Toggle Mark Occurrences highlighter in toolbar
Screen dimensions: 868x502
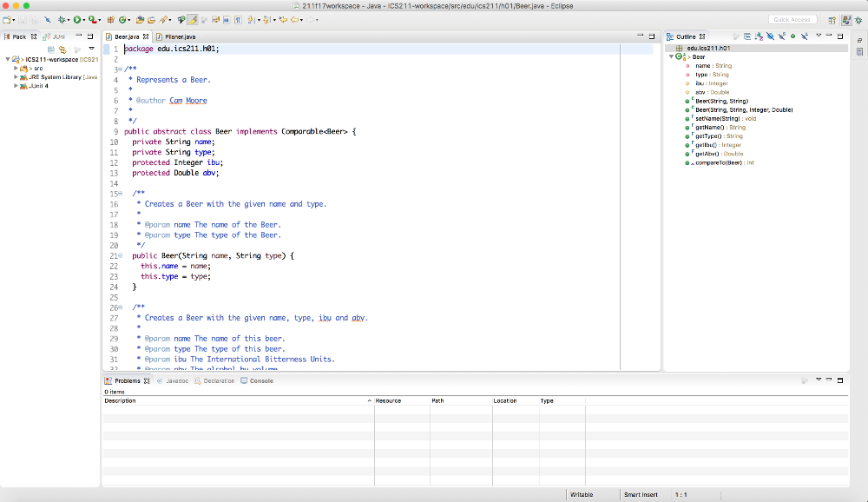(x=193, y=19)
